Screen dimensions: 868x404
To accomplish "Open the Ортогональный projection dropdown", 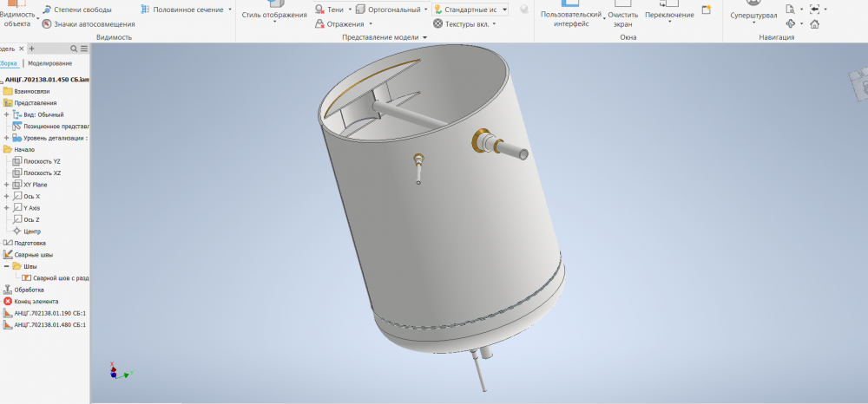I will 427,10.
